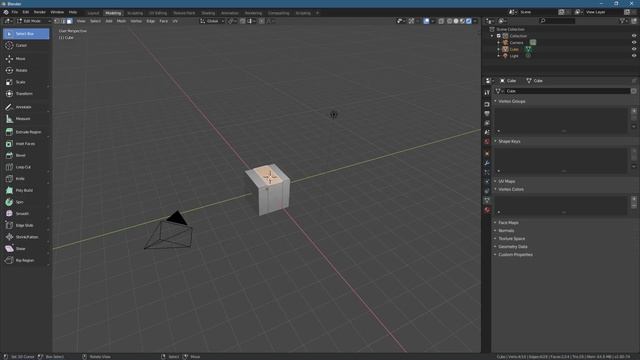Open the Mesh menu in viewport header

point(121,21)
